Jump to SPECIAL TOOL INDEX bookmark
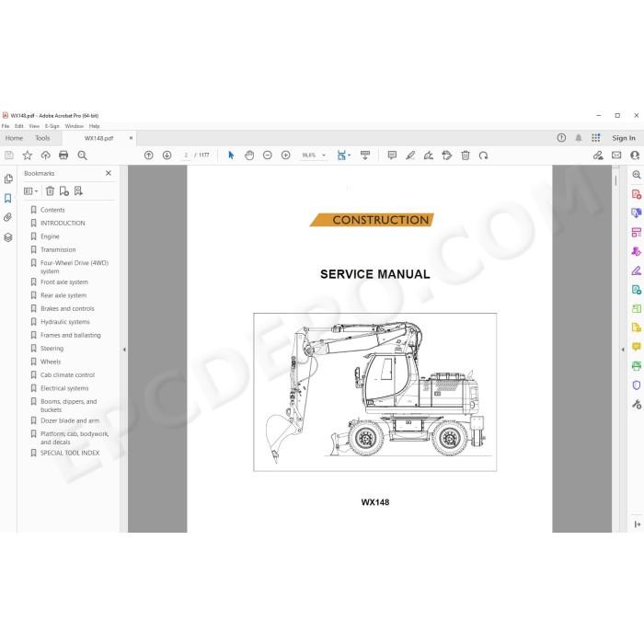 (x=70, y=453)
